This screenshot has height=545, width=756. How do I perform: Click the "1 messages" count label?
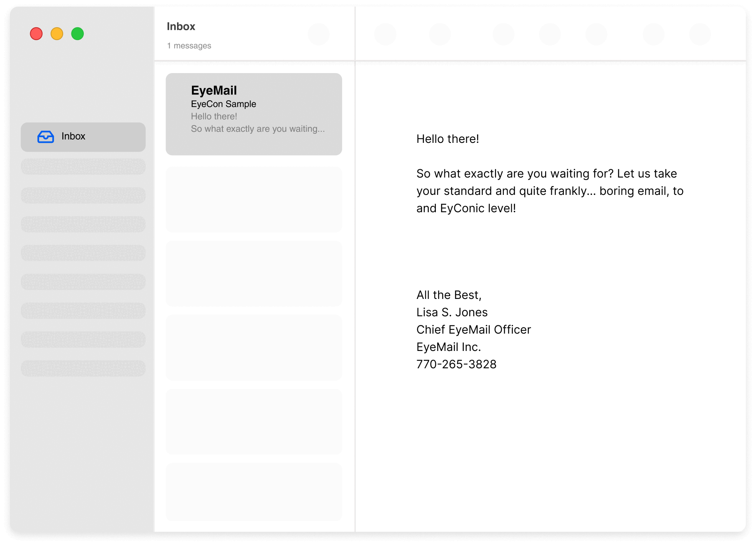[189, 46]
